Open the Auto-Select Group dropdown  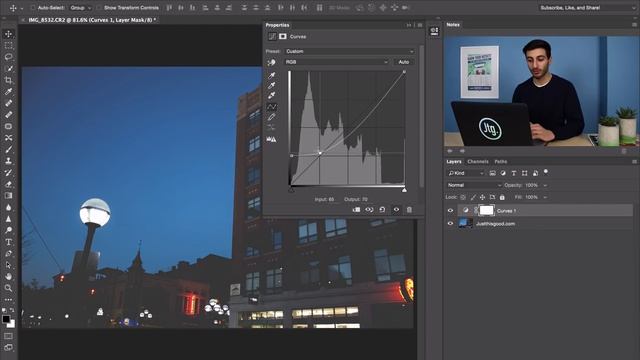[x=80, y=8]
